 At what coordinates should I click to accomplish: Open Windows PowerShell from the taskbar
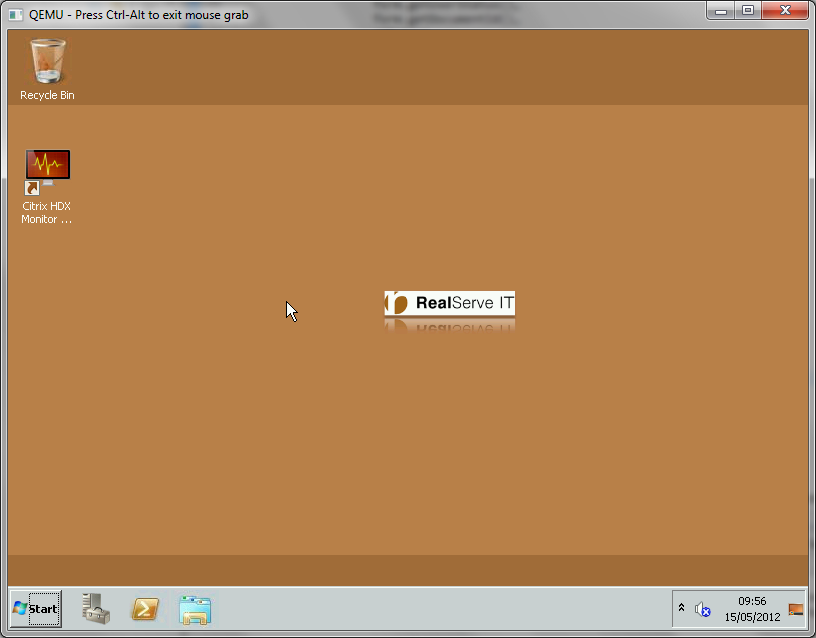coord(145,609)
